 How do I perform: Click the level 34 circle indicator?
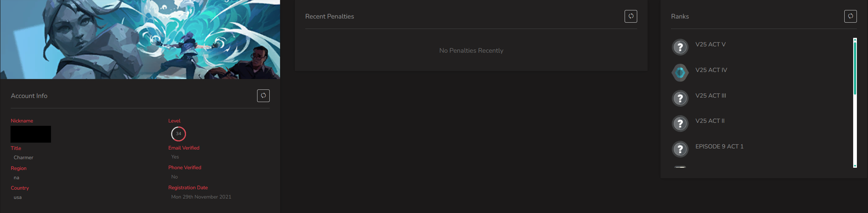point(179,134)
